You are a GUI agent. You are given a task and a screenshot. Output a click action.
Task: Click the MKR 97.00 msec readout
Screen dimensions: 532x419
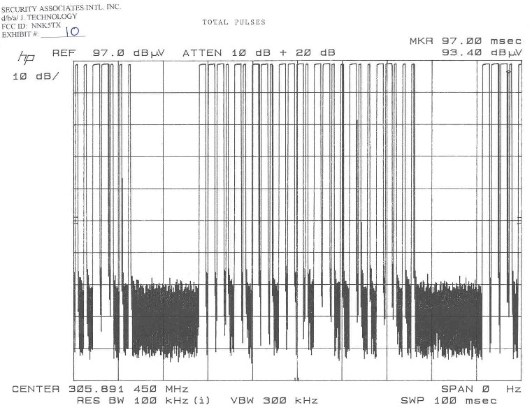(x=465, y=41)
